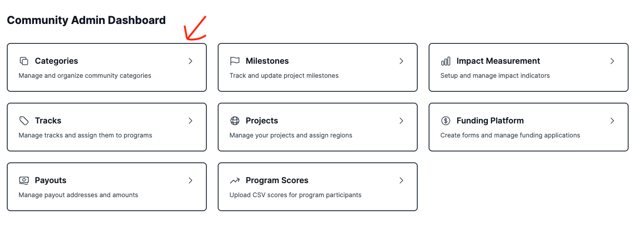
Task: Open Milestones via its right chevron
Action: [x=401, y=61]
